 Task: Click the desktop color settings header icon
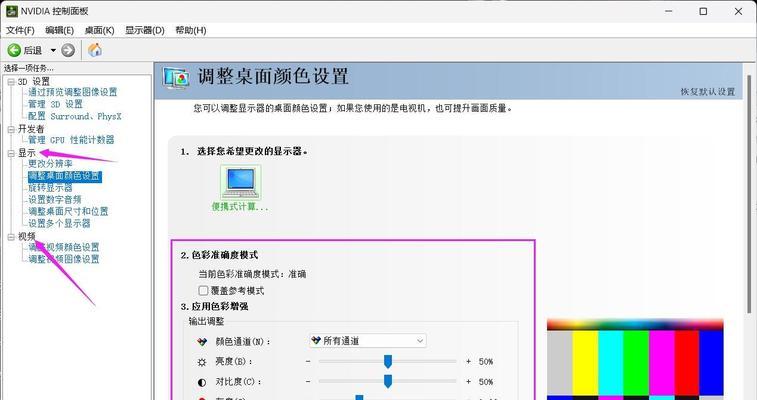(x=176, y=77)
